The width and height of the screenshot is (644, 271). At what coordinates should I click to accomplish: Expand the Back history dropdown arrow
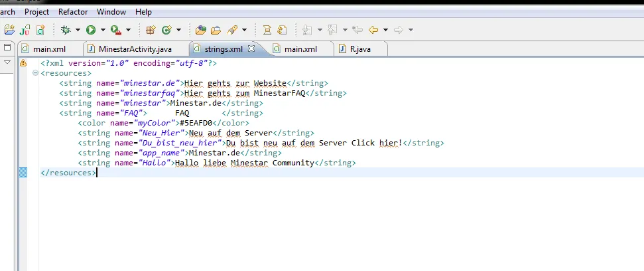point(385,30)
